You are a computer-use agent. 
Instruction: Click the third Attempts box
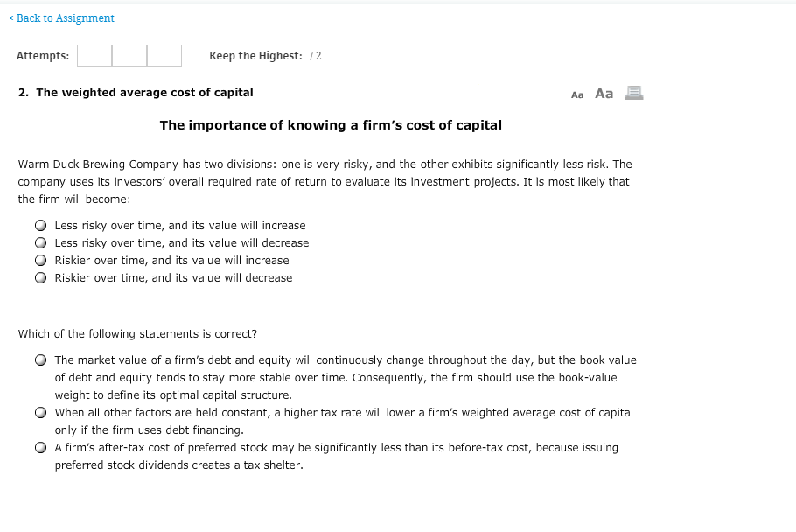(x=164, y=56)
